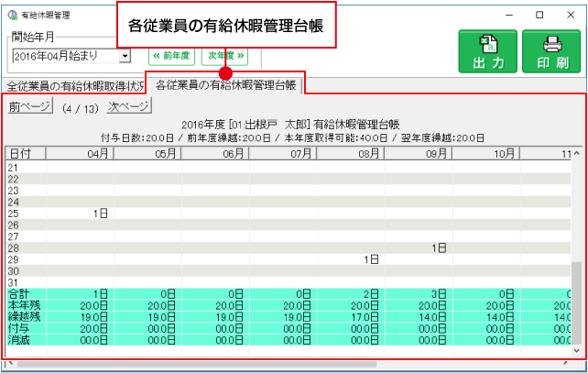This screenshot has height=373, width=588.
Task: Click the 04月 column header
Action: (x=80, y=153)
